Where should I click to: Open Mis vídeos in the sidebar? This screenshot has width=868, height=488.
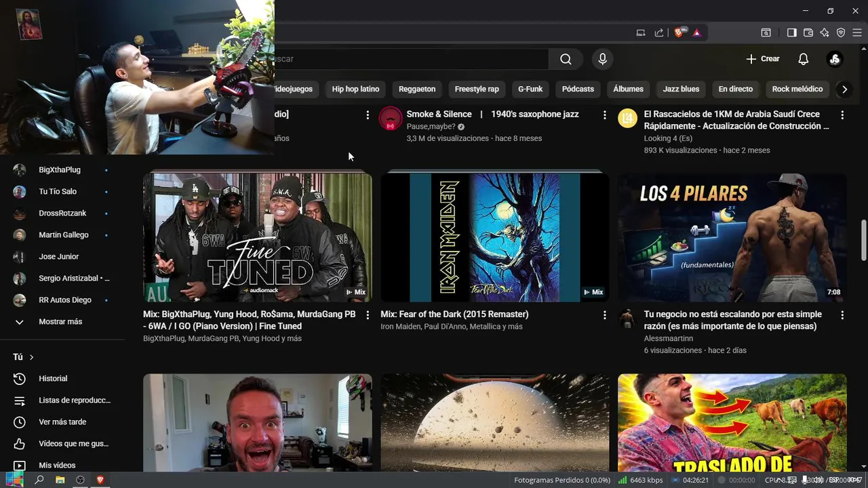pos(62,466)
